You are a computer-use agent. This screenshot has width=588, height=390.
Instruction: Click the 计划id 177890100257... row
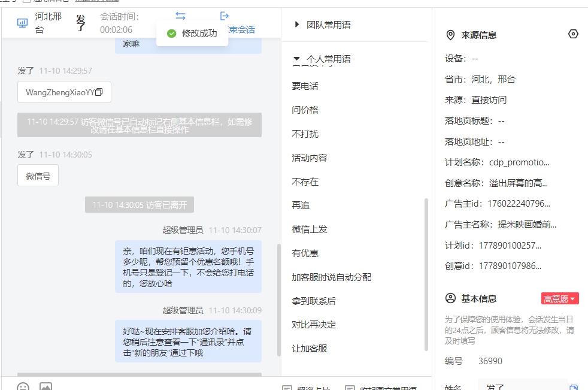pyautogui.click(x=493, y=246)
